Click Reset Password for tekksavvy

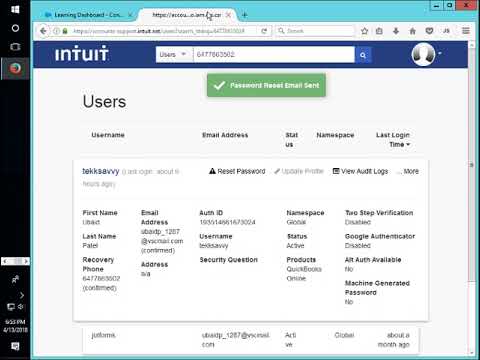coord(237,171)
